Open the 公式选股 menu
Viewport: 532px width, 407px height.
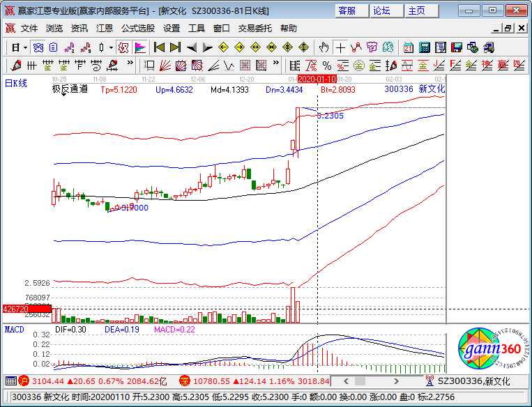(x=138, y=29)
